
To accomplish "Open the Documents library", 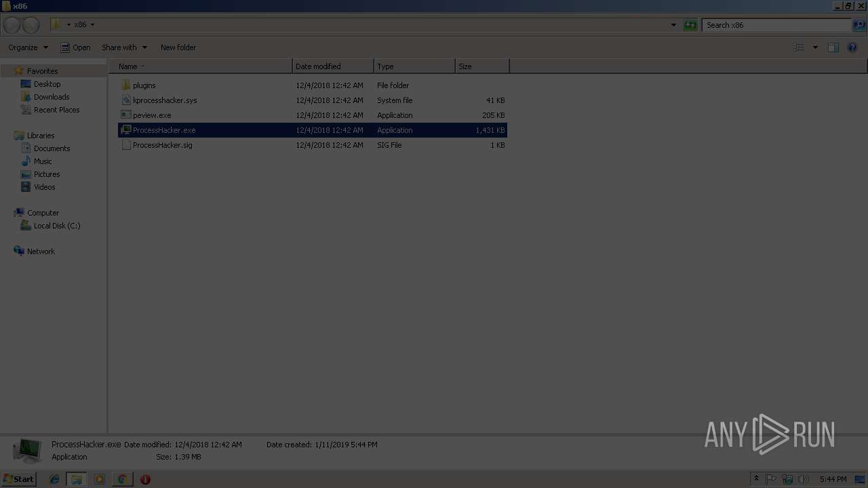I will [52, 148].
